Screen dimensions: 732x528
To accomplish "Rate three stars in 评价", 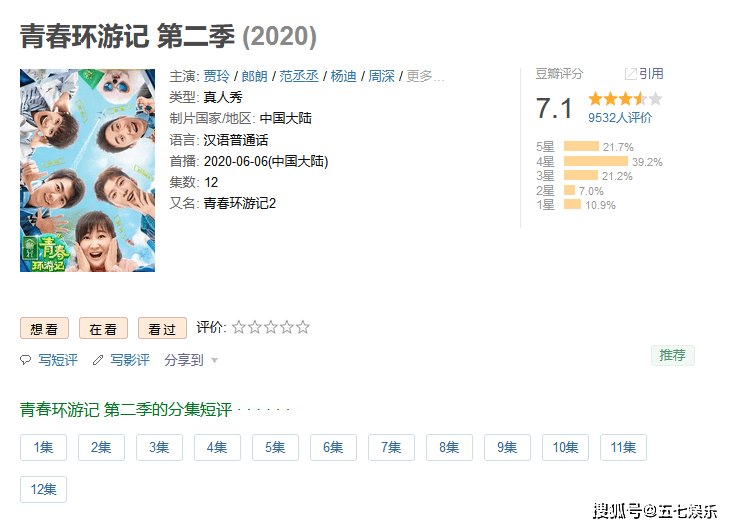I will 271,327.
